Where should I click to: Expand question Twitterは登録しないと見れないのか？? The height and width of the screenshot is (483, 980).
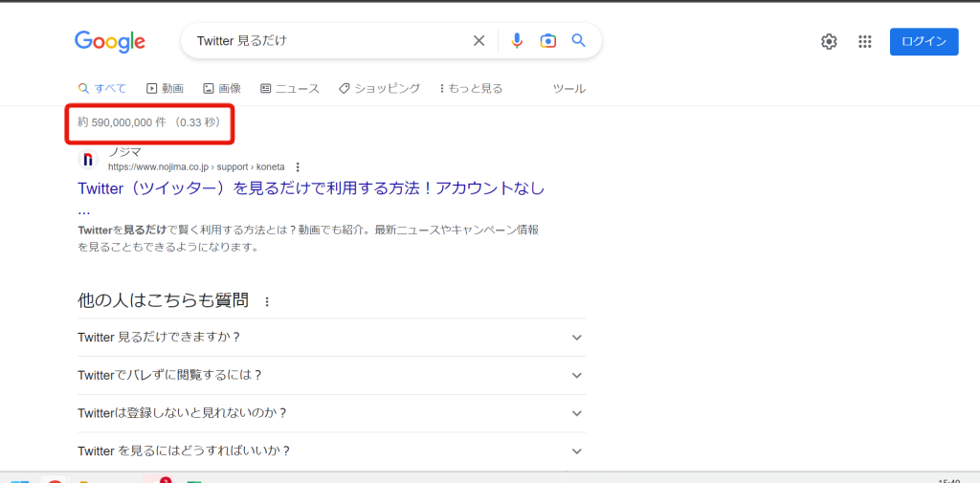coord(332,413)
